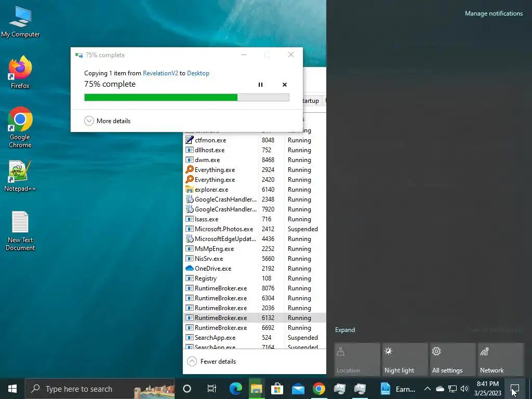Viewport: 532px width, 399px height.
Task: Select the ctfmon.exe process icon
Action: click(x=189, y=140)
